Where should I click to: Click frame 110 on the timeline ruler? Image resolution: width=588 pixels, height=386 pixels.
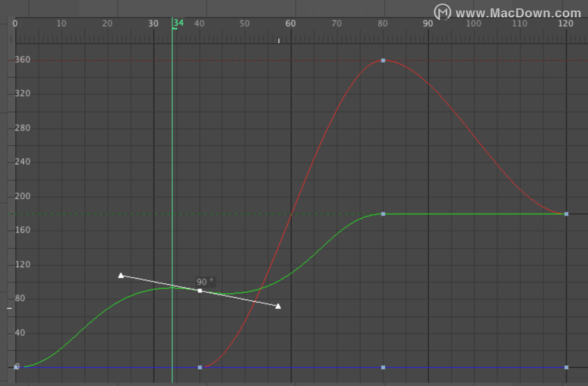520,24
